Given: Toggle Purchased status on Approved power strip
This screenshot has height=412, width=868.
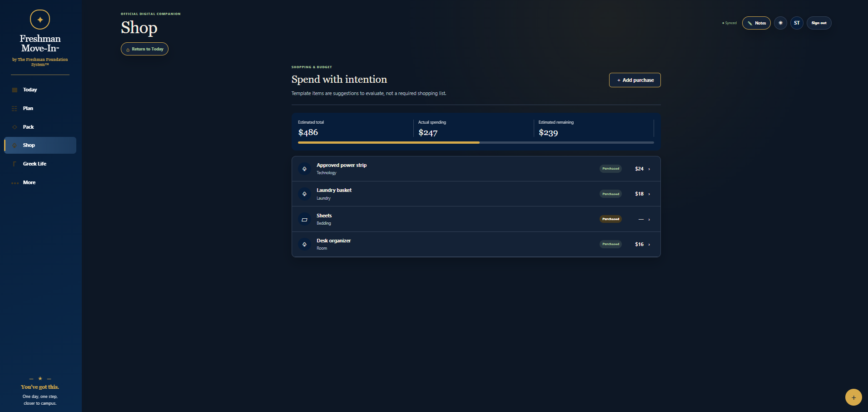Looking at the screenshot, I should (x=610, y=169).
